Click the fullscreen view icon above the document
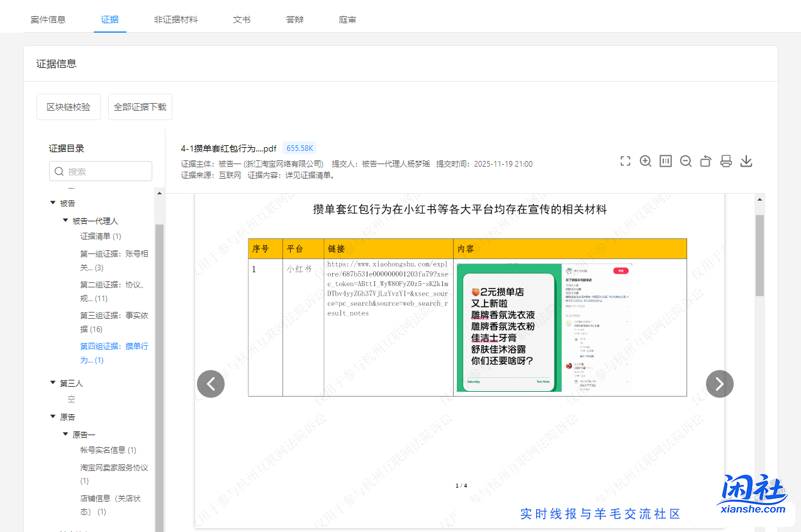Screen dimensions: 801x532 pos(625,161)
